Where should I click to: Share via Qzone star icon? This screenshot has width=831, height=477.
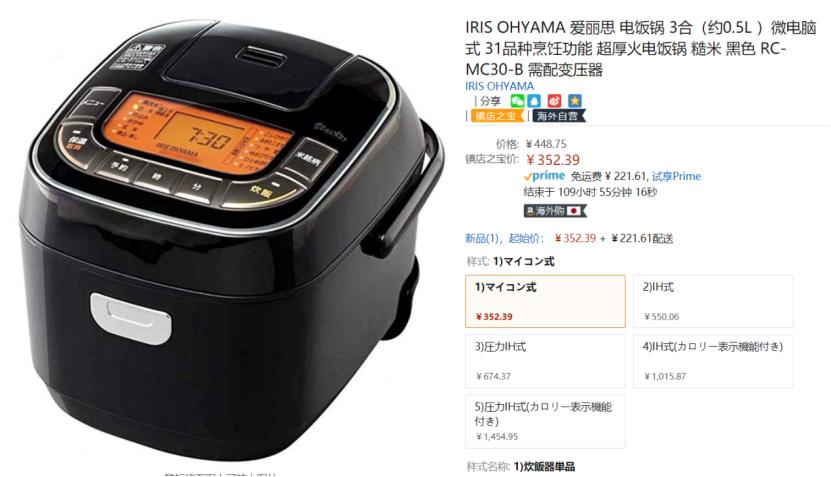pos(574,101)
